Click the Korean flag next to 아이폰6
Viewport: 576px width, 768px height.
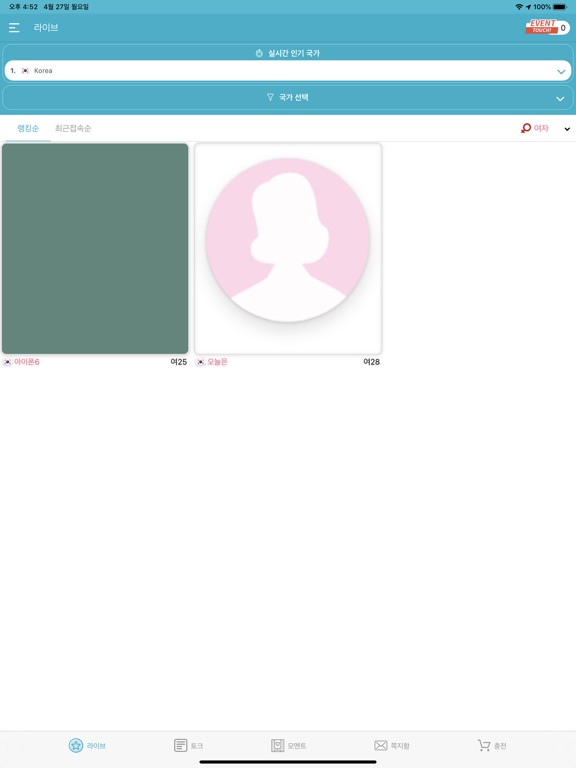pyautogui.click(x=7, y=362)
